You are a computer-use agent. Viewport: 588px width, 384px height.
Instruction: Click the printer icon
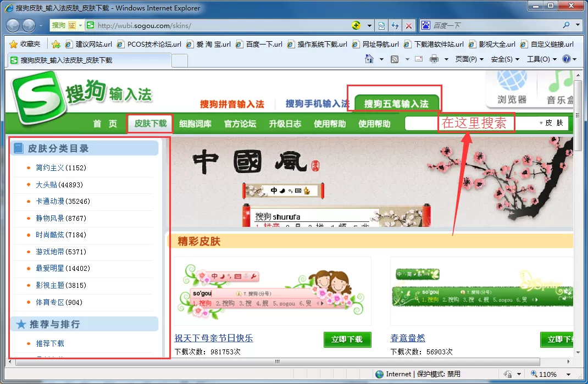(x=434, y=59)
